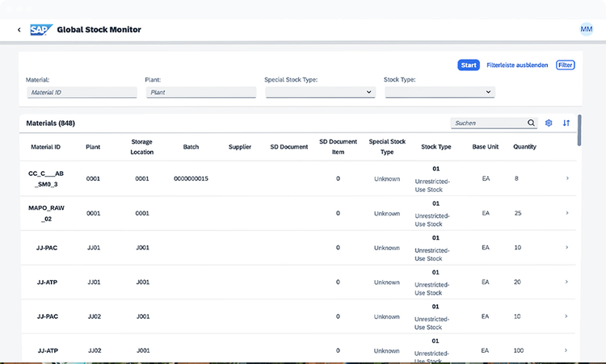
Task: Open the table sort icon
Action: pos(566,123)
